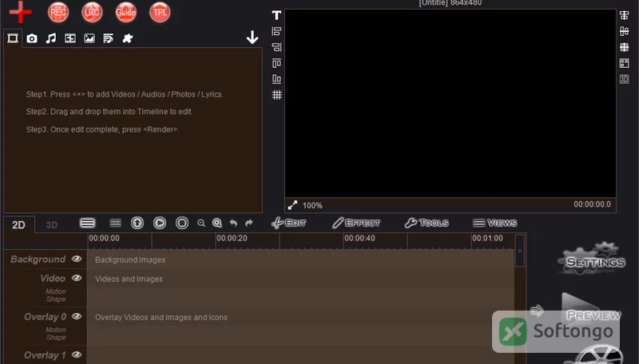Align objects bottom in preview toolbar
This screenshot has height=364, width=639.
click(x=276, y=79)
